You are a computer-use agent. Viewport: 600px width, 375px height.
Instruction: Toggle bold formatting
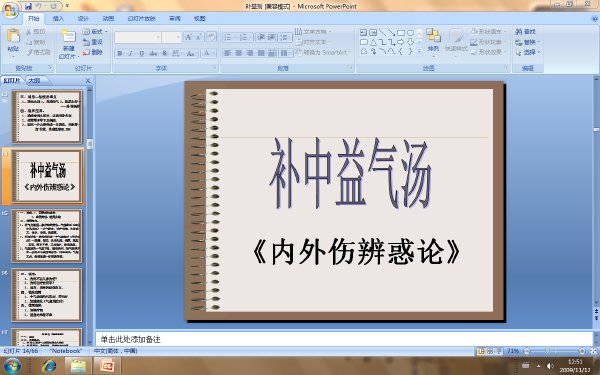click(120, 54)
